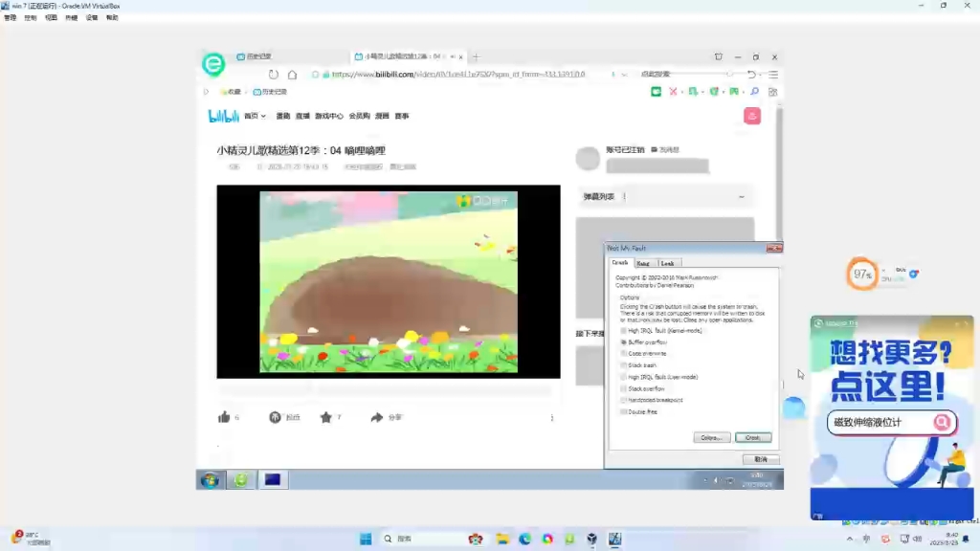980x551 pixels.
Task: Expand the 弹幕列表 panel chevron
Action: [742, 197]
